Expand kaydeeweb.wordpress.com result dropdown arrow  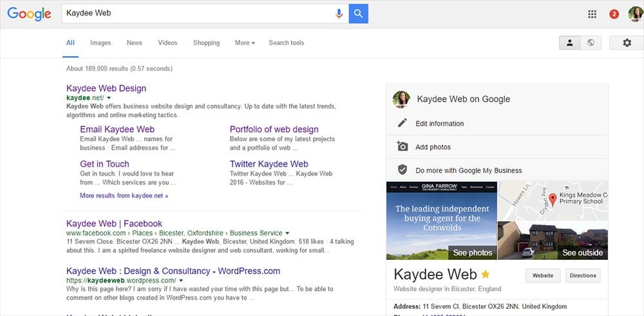(181, 281)
